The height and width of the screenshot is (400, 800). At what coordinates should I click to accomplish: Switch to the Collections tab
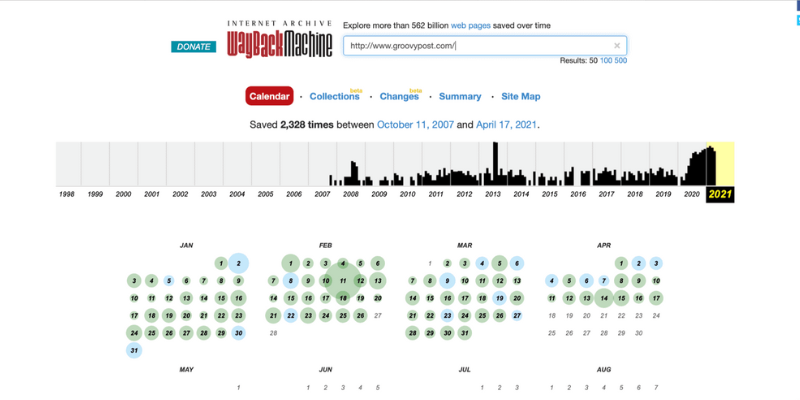pos(334,96)
